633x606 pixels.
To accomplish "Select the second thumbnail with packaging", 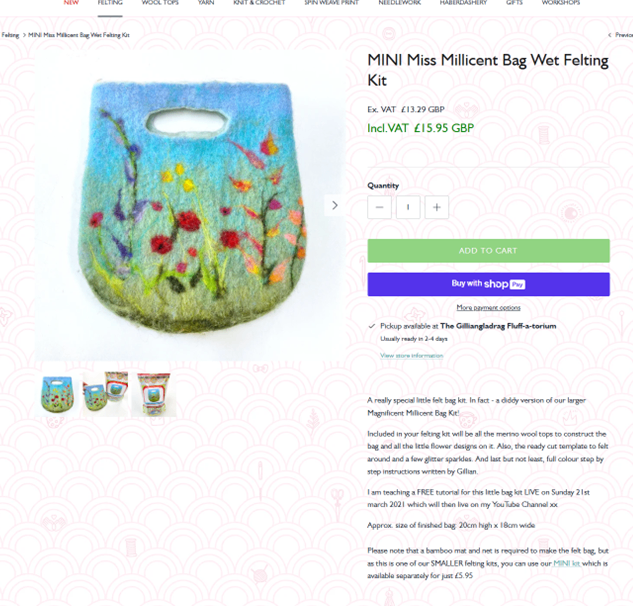I will point(105,394).
